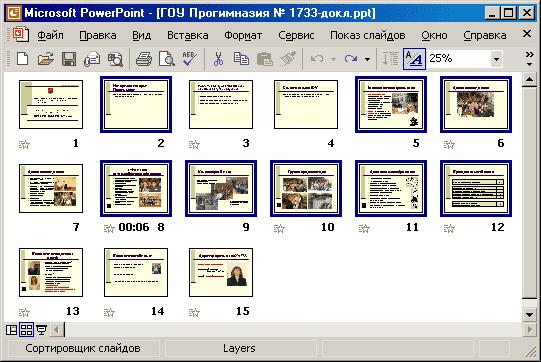Expand the 25% zoom dropdown
This screenshot has width=541, height=362.
coord(496,59)
